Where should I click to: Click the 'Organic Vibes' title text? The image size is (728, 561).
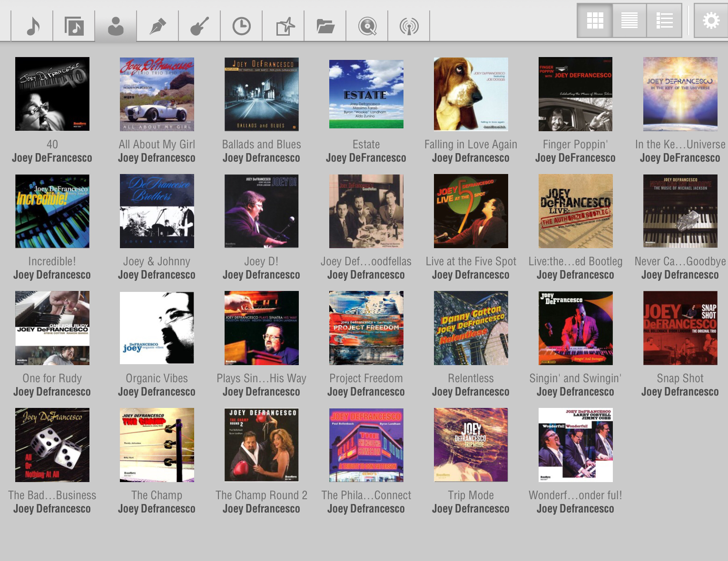click(x=157, y=378)
